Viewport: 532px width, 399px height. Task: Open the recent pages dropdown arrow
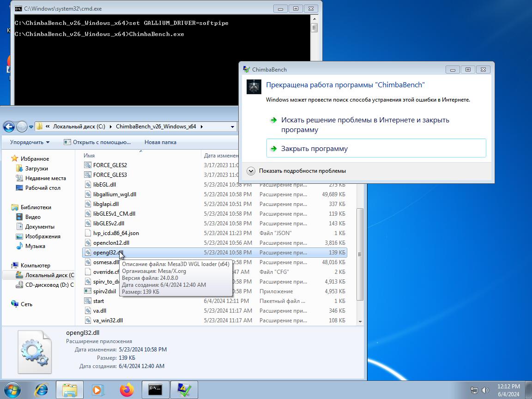31,127
